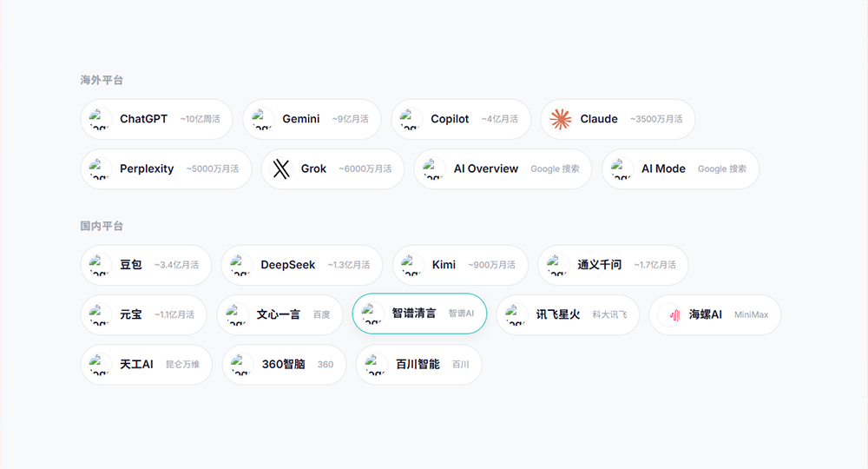This screenshot has width=868, height=469.
Task: Choose the 360智脑 platform chip
Action: pos(284,365)
